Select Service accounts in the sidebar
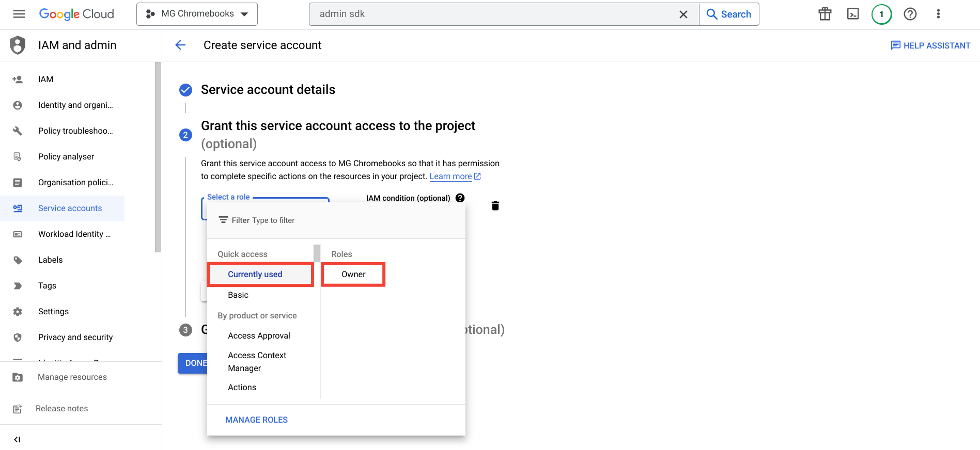 click(x=62, y=208)
